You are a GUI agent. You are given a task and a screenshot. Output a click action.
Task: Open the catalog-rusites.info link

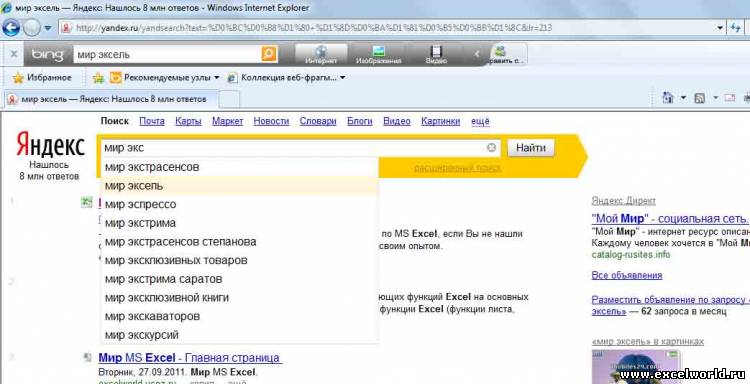(x=631, y=254)
